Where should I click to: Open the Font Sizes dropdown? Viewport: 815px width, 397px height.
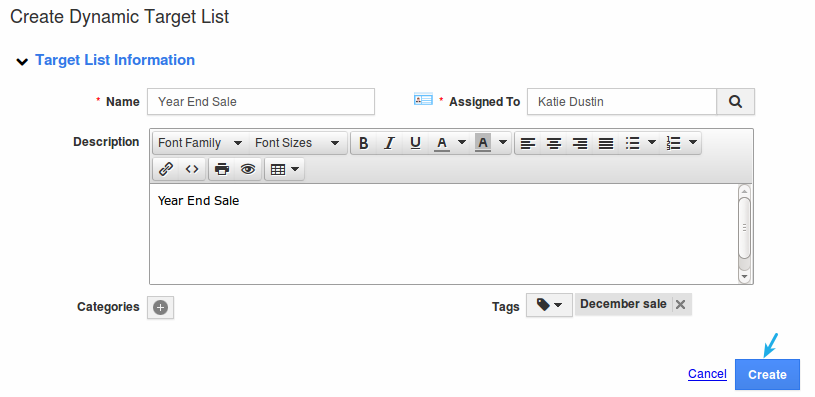(x=297, y=143)
